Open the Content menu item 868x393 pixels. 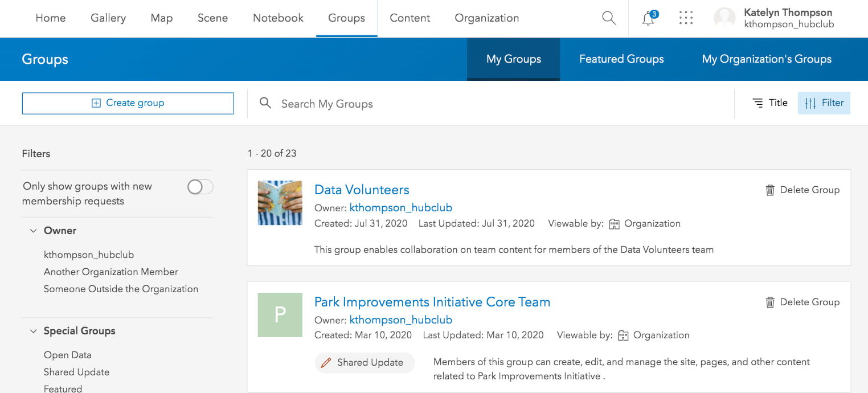[410, 18]
